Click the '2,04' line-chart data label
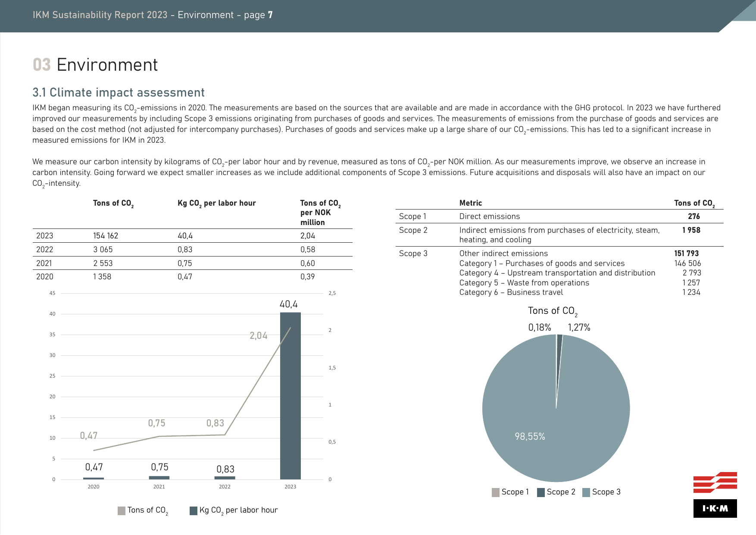Image resolution: width=756 pixels, height=535 pixels. 259,335
